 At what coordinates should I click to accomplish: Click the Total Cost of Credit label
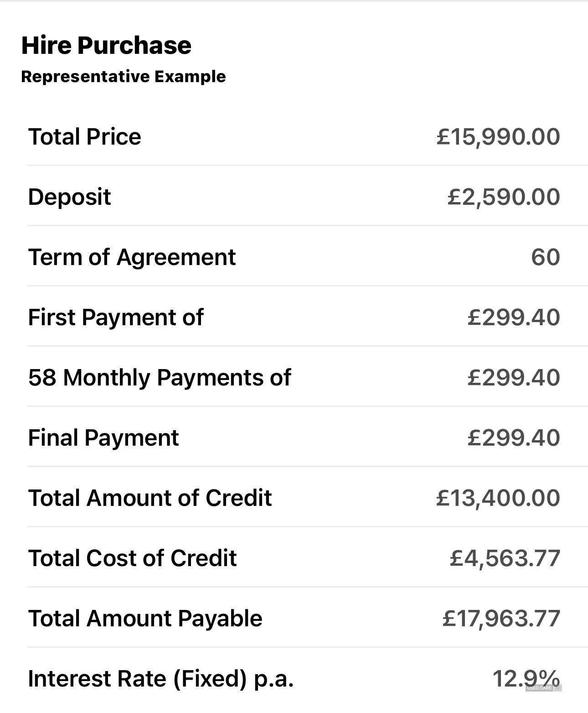tap(132, 558)
